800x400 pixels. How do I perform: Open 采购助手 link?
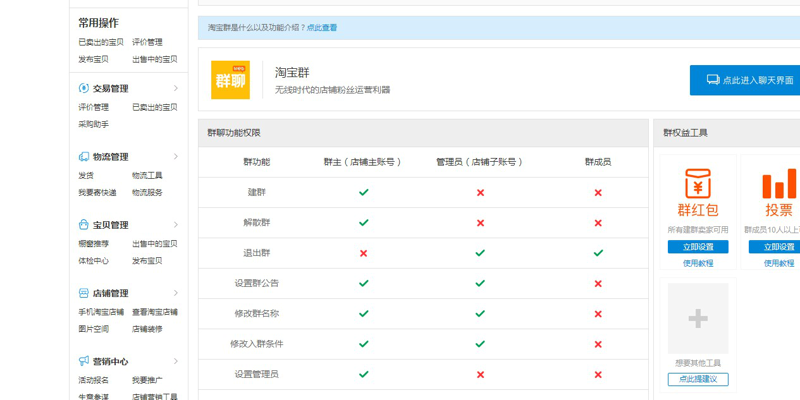coord(93,124)
